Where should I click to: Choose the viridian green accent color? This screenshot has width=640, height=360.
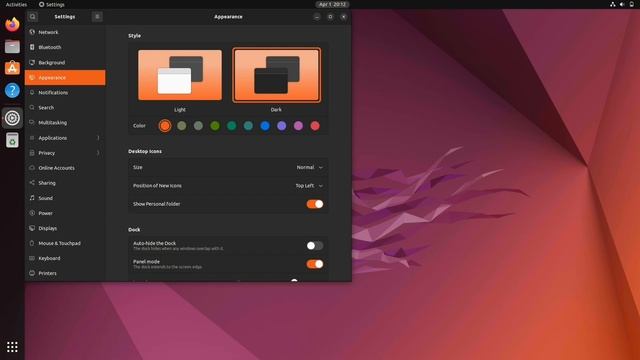click(232, 126)
